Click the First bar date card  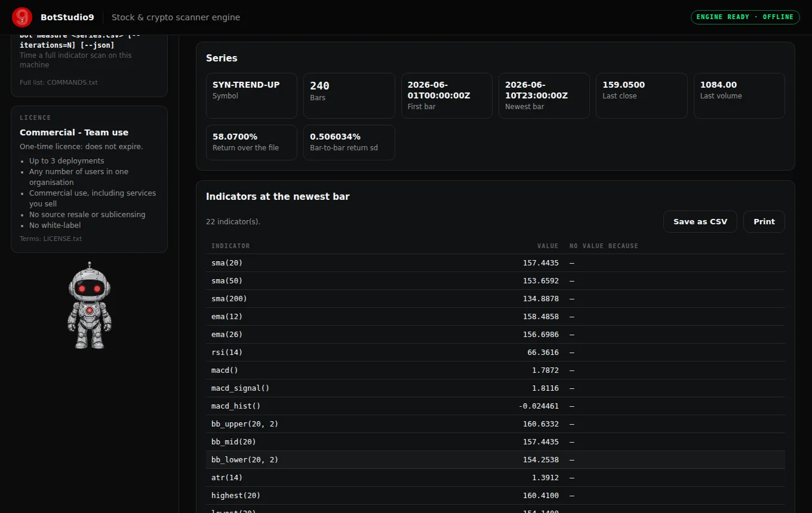tap(447, 95)
